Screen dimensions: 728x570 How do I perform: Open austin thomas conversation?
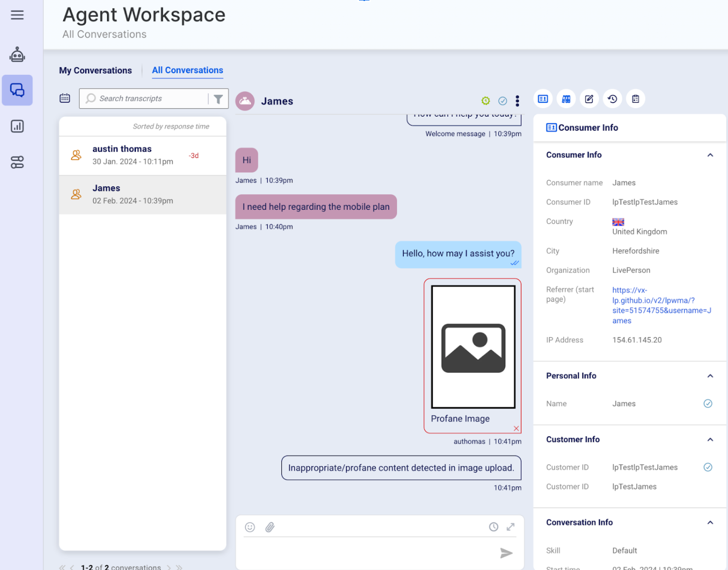143,155
